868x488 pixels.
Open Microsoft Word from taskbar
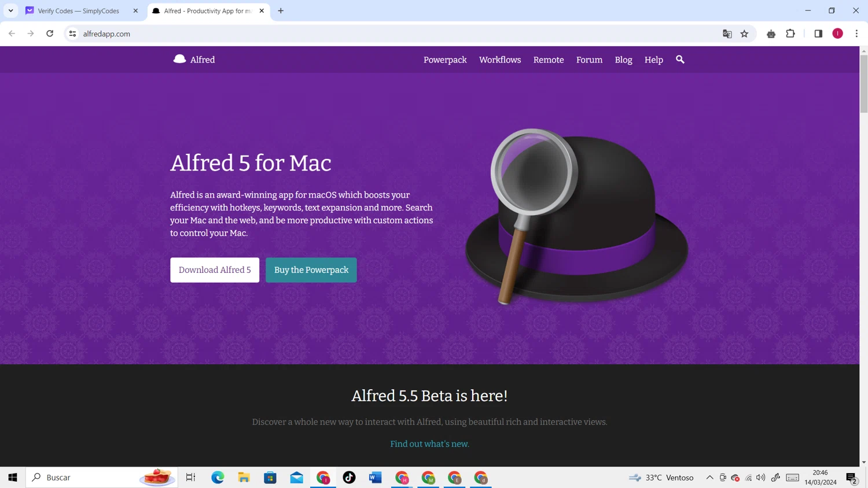click(375, 478)
